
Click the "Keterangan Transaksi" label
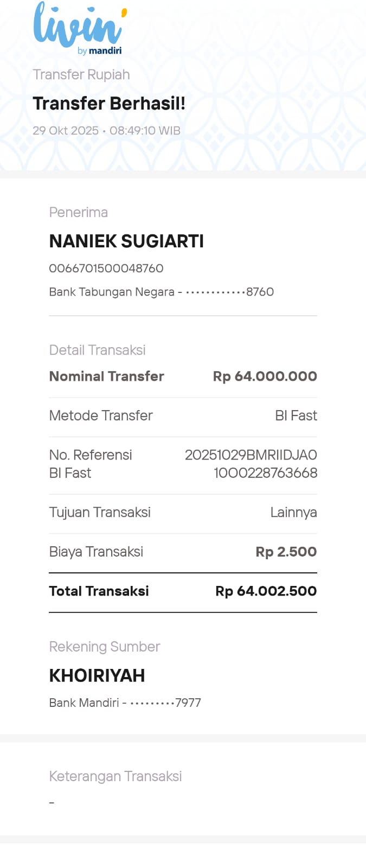coord(115,776)
